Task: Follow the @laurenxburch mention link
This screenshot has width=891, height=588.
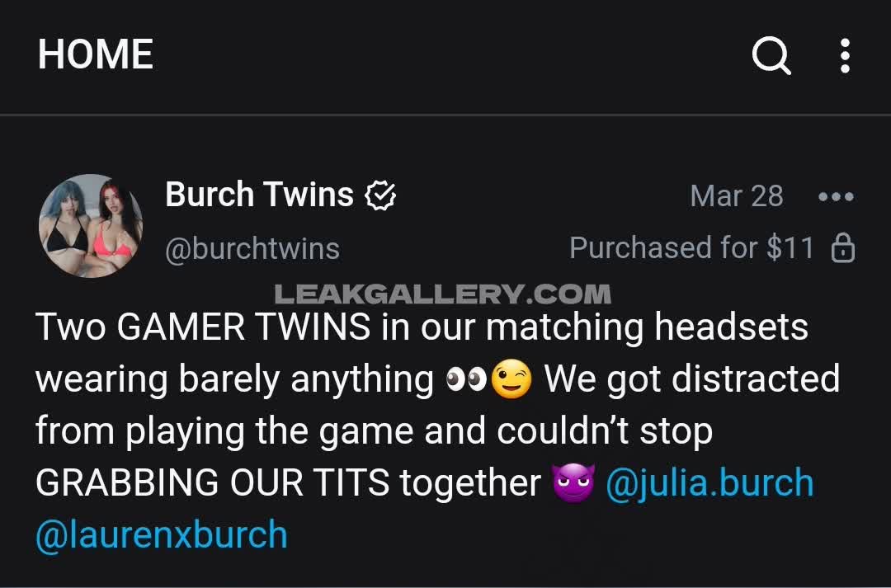Action: point(162,534)
